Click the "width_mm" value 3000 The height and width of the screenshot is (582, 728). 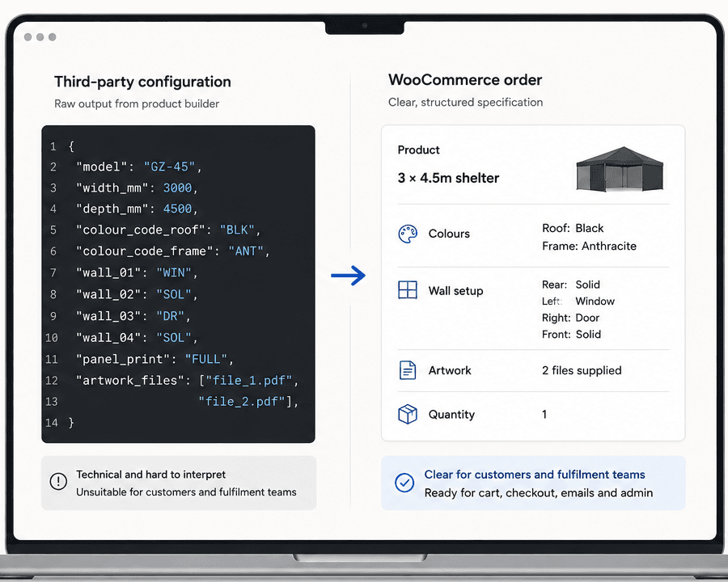click(177, 188)
